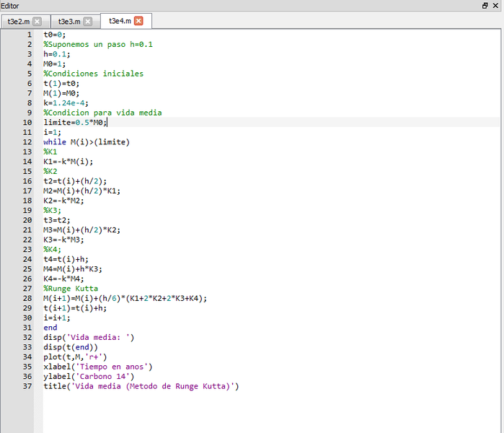504x433 pixels.
Task: Click line number 12 in the margin
Action: 27,142
